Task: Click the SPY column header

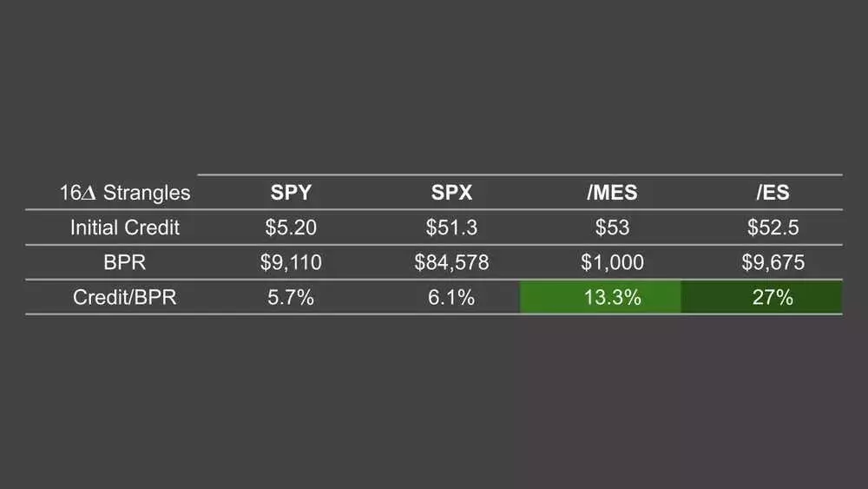Action: click(291, 193)
